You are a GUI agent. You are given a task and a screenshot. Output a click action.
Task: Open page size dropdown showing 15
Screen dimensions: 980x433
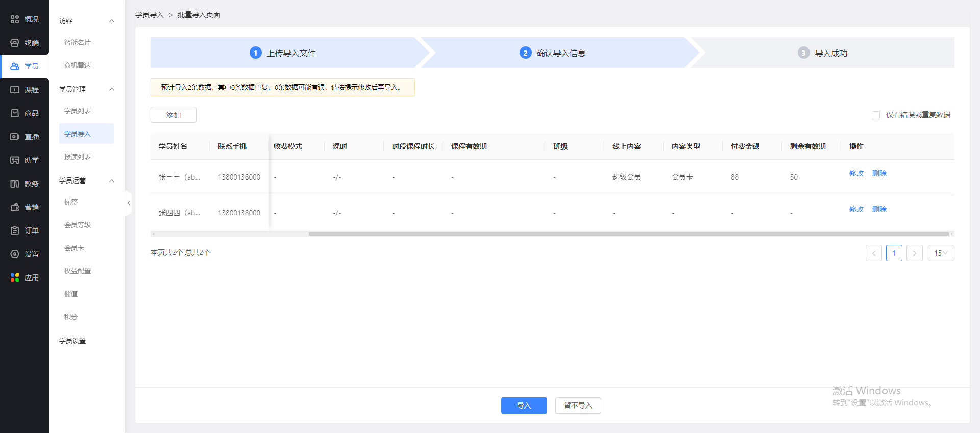[x=941, y=253]
